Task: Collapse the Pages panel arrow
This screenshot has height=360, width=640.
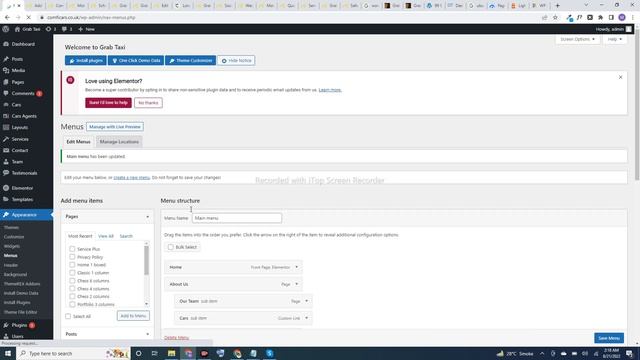Action: tap(148, 217)
